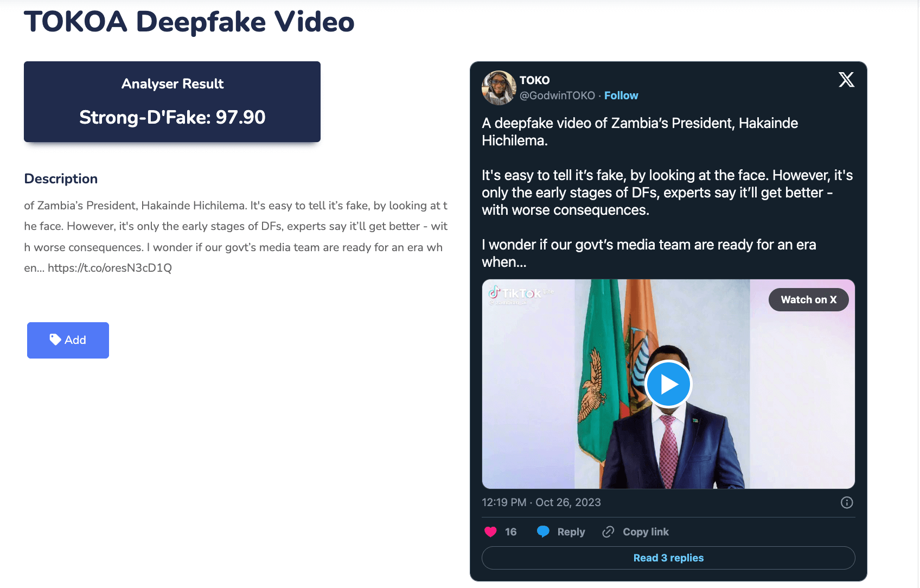This screenshot has height=588, width=920.
Task: Click the TikTok watermark logo on video
Action: point(515,293)
